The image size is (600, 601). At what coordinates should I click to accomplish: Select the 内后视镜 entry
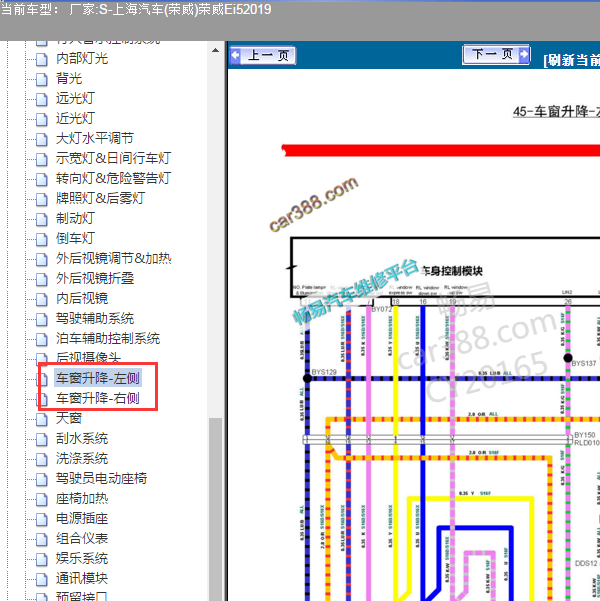(82, 298)
